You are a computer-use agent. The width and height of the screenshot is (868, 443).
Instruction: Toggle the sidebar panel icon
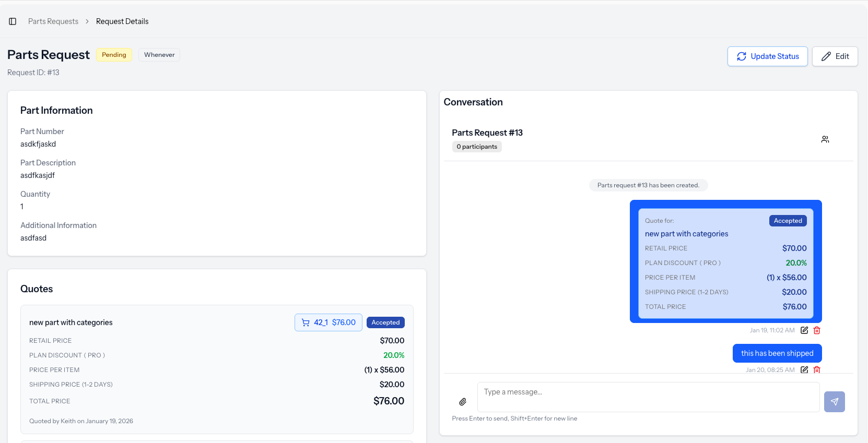click(13, 21)
